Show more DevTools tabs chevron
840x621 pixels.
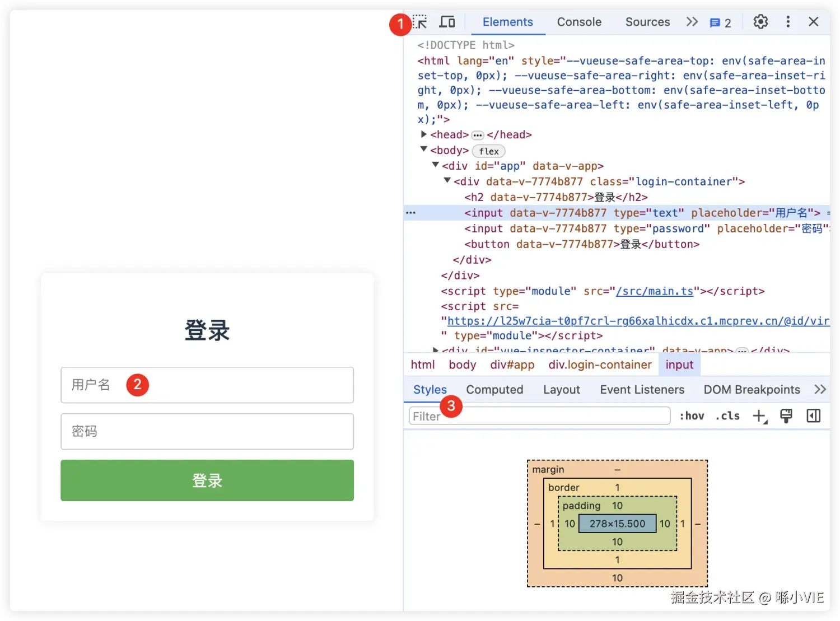[692, 22]
